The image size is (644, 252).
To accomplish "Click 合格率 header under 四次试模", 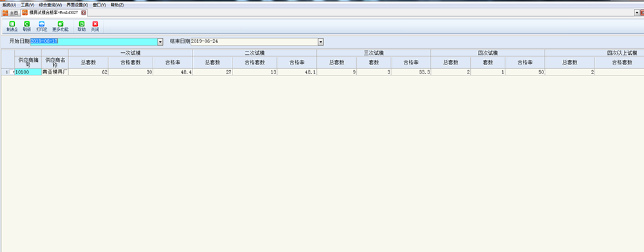I will [526, 63].
